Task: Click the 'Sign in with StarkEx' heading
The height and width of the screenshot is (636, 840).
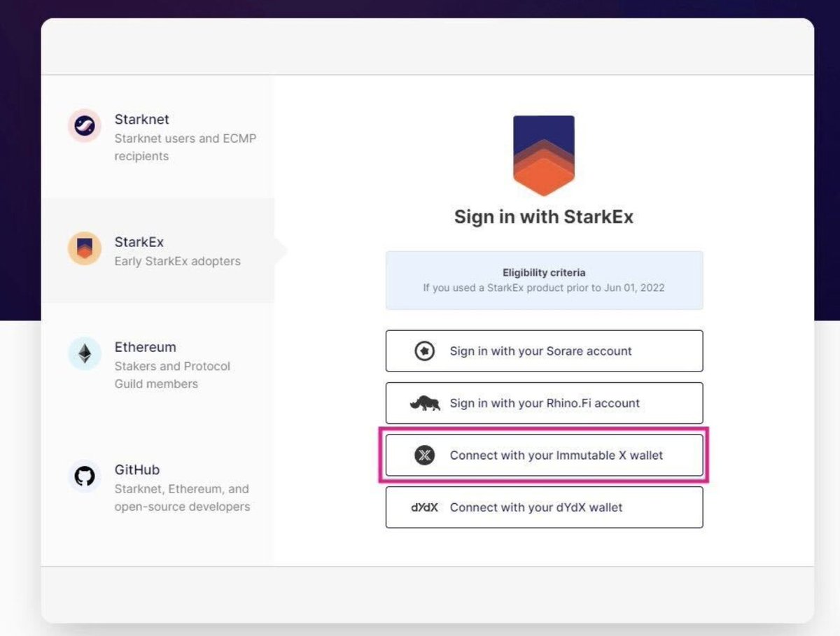Action: tap(544, 217)
